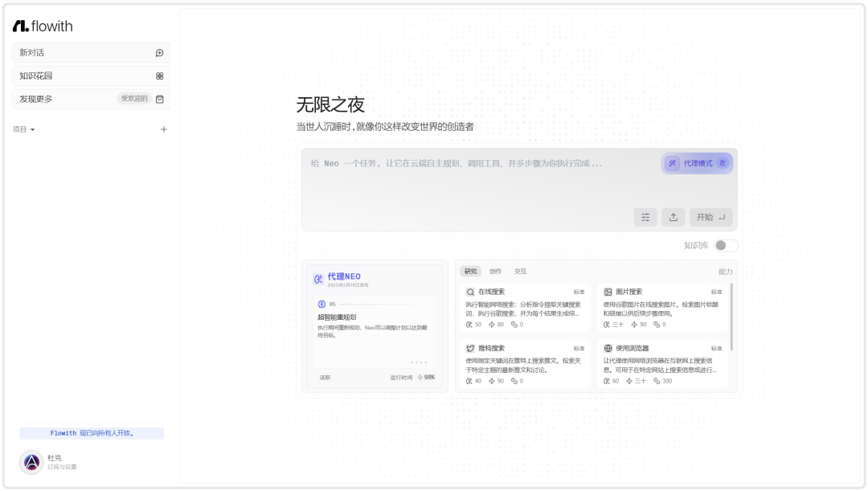Open 发现更多 in the sidebar

click(x=92, y=99)
